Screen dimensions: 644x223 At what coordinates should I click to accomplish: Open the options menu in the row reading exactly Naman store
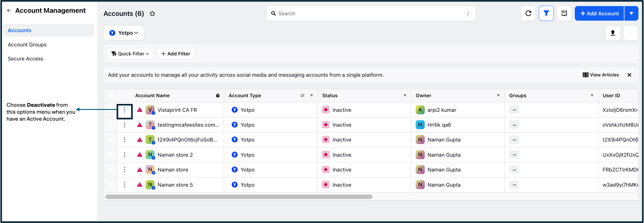point(125,170)
